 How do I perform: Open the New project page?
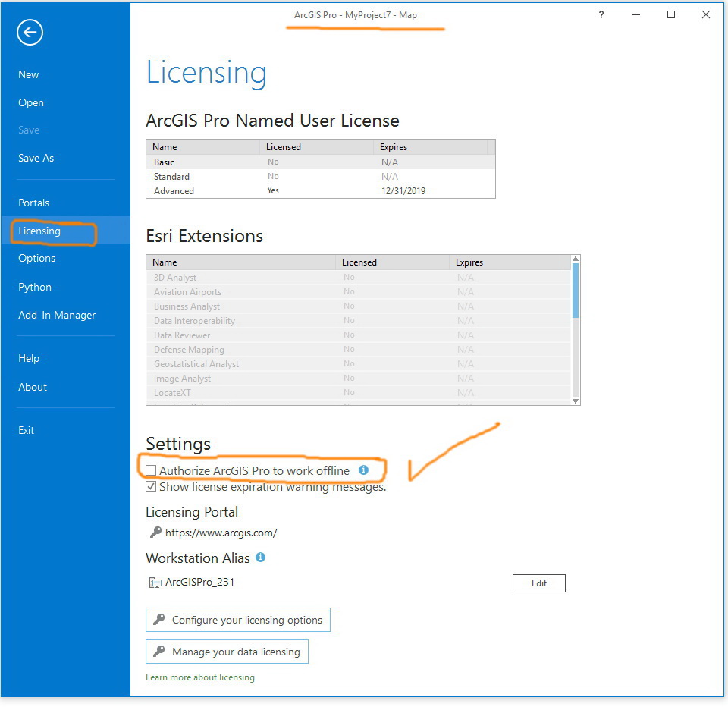point(28,75)
